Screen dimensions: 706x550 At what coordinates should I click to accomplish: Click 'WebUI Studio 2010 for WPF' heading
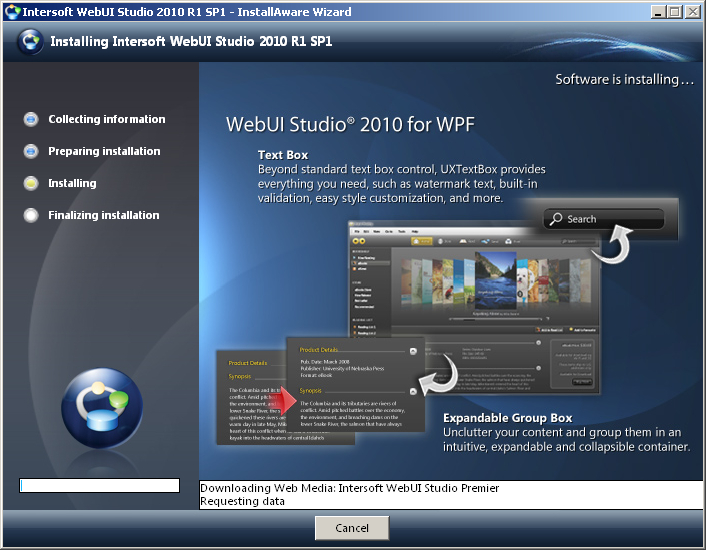350,124
